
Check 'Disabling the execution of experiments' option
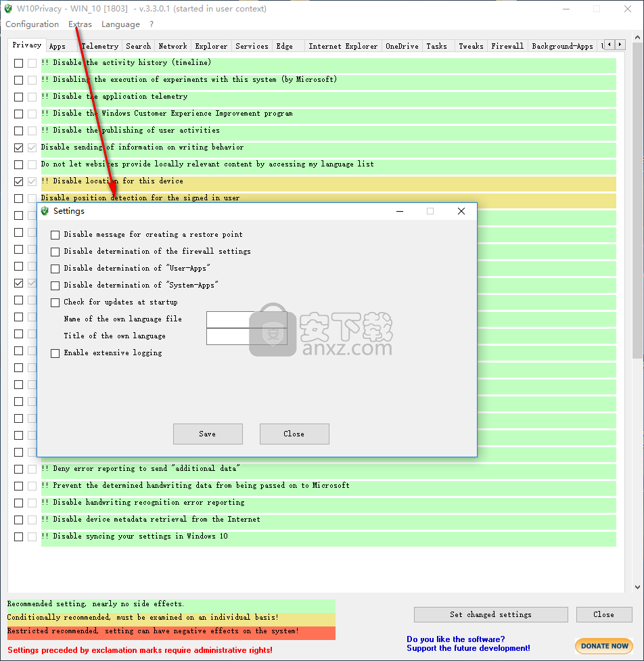point(18,80)
